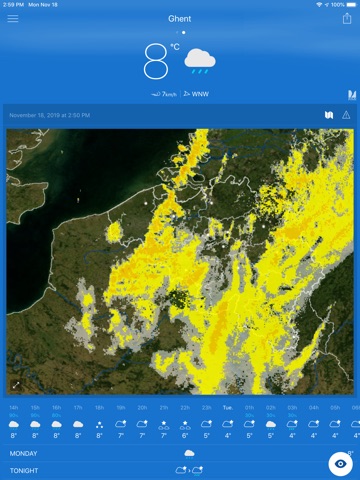Tap the 14h hour label
This screenshot has height=480, width=360.
[x=14, y=408]
